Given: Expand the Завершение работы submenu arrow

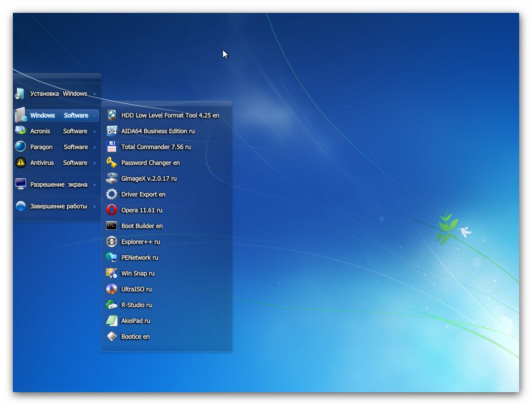Looking at the screenshot, I should point(94,206).
